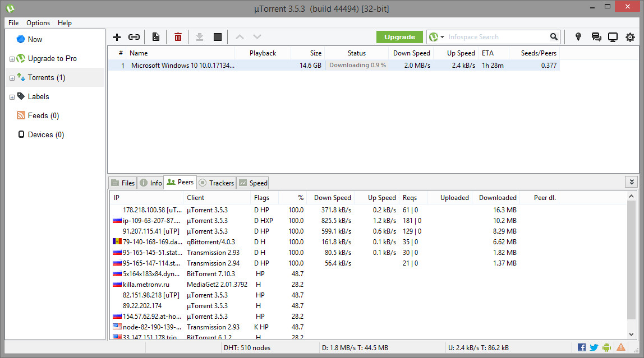644x358 pixels.
Task: Expand the Torrents tree node
Action: [x=12, y=78]
